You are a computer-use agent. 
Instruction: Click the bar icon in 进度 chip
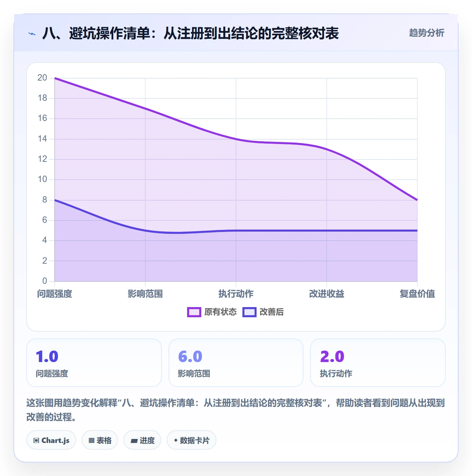tap(134, 441)
